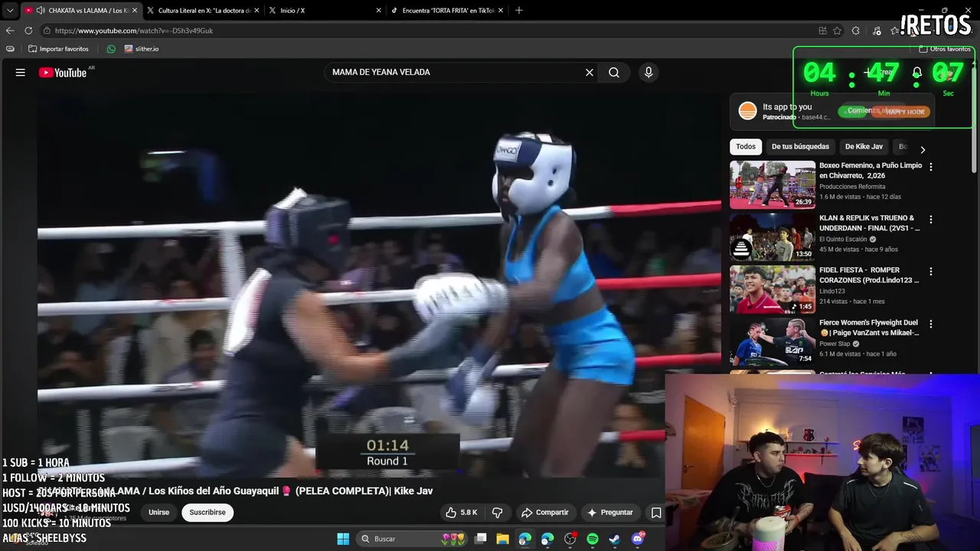Open Boxeo Femenino a Puño Limpio video thumbnail
This screenshot has height=551, width=980.
click(x=773, y=184)
